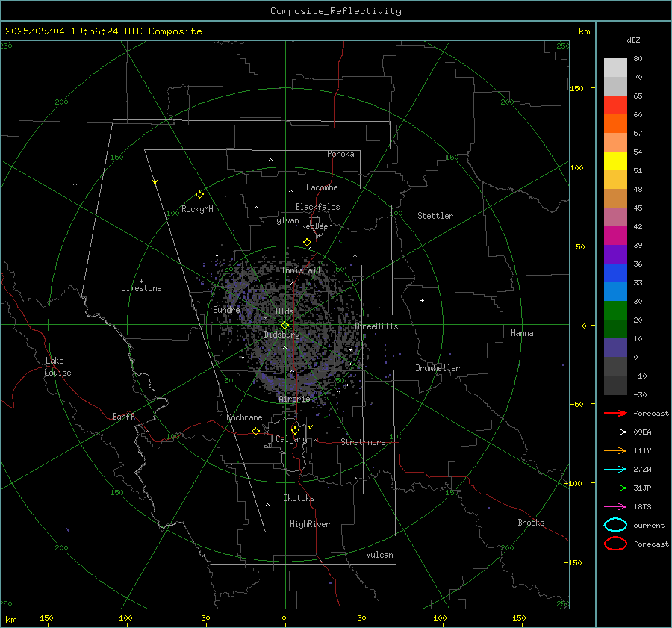Click yellow diamond marker beside RockyMH
The width and height of the screenshot is (672, 628).
[199, 195]
